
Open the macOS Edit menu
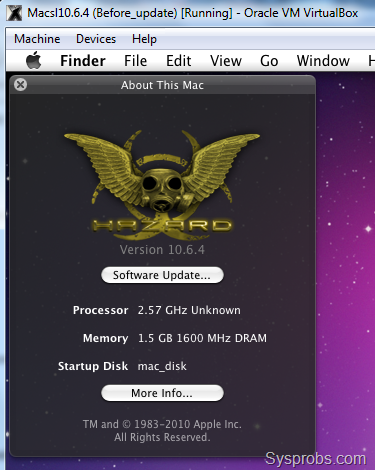[x=179, y=61]
